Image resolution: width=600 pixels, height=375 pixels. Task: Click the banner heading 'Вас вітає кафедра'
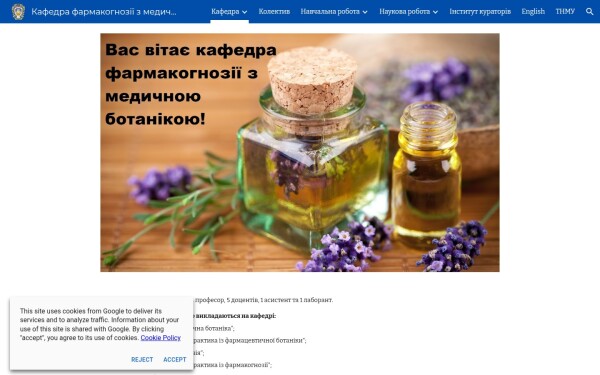click(x=191, y=50)
